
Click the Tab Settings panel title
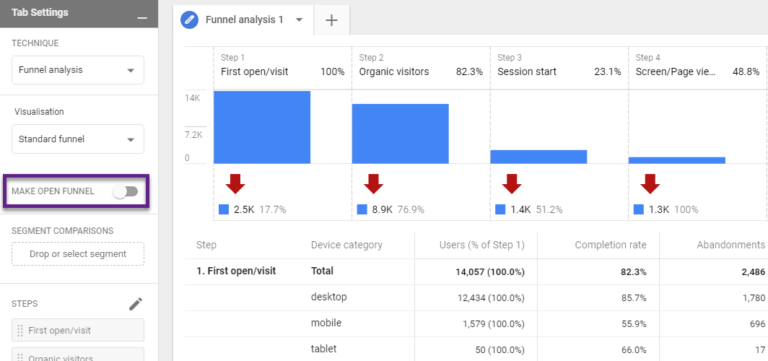click(40, 13)
